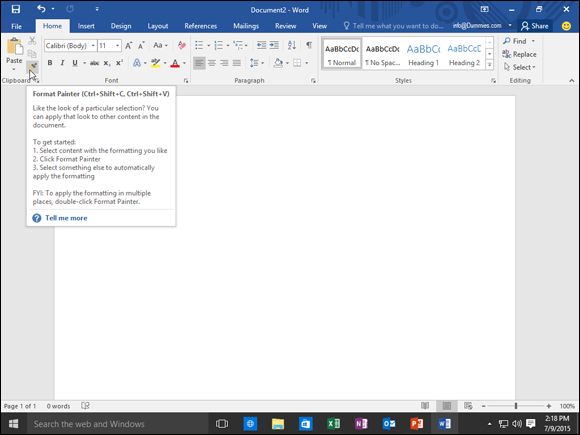Screen dimensions: 580x435
Task: Click the Cut scissors icon
Action: click(32, 40)
